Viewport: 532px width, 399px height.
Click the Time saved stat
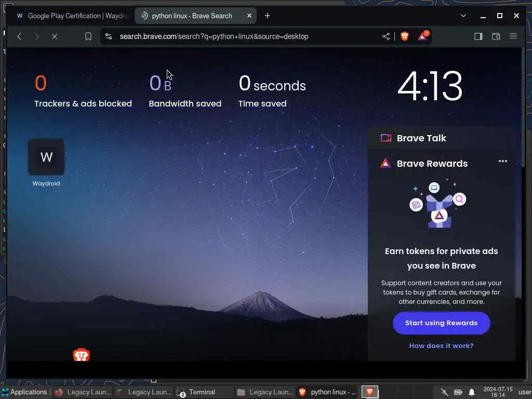272,91
